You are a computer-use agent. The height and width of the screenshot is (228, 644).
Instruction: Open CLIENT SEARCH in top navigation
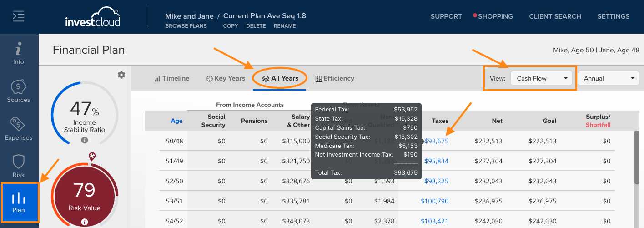(555, 16)
